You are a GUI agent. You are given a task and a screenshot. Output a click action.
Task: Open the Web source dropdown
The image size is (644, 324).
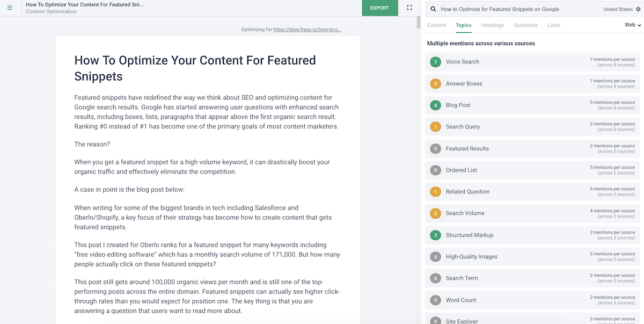(632, 25)
